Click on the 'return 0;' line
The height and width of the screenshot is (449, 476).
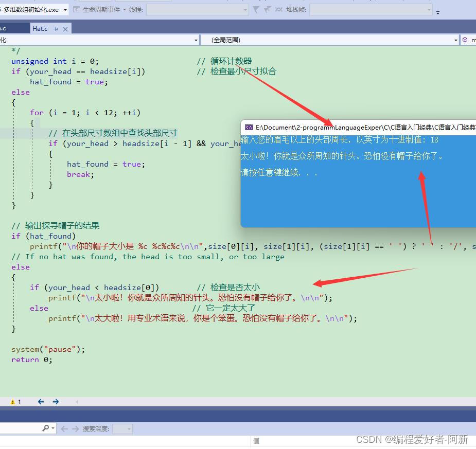[x=31, y=360]
